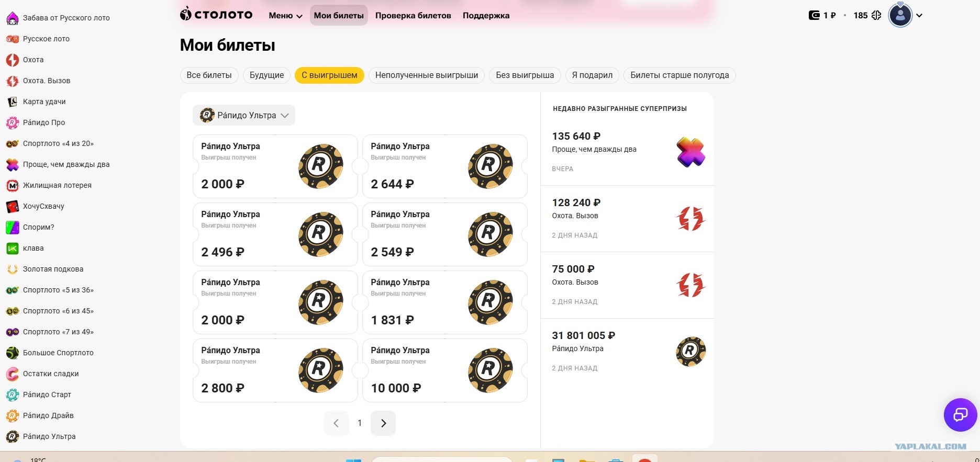Open the Рапидо Про lottery icon
980x462 pixels.
[12, 122]
